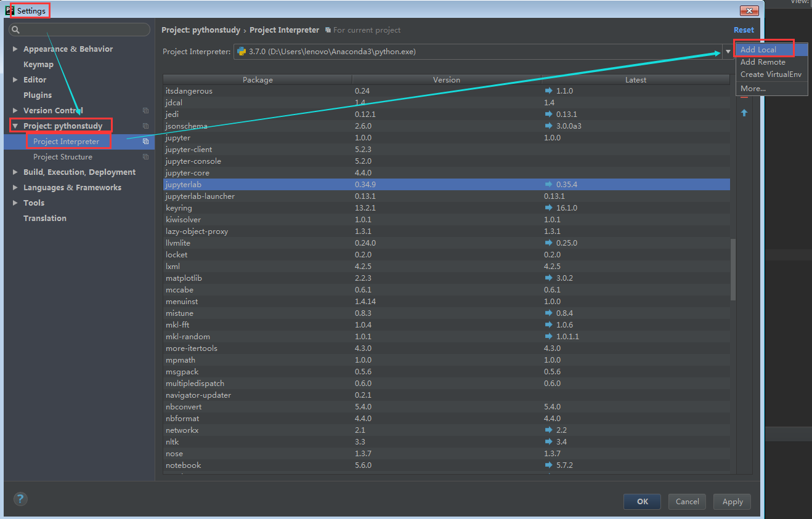This screenshot has height=519, width=812.
Task: Select the navigator-updater package row
Action: 447,395
